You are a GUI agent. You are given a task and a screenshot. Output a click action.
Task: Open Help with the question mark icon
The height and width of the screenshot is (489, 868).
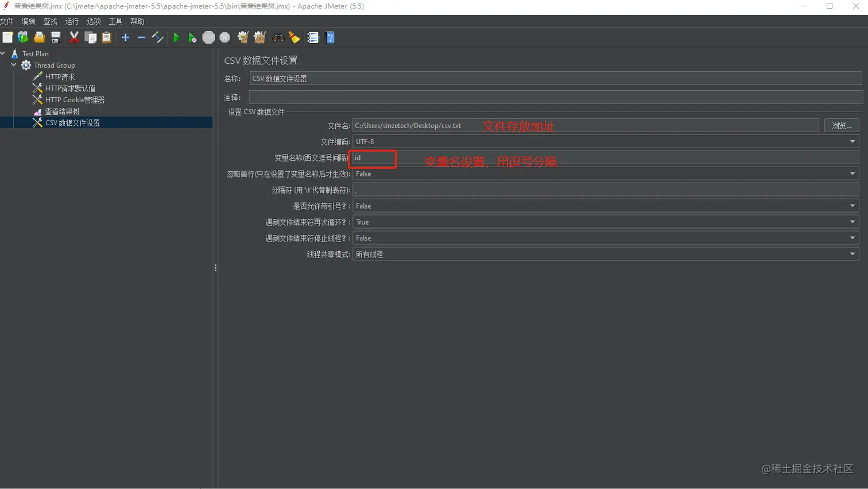click(x=330, y=37)
